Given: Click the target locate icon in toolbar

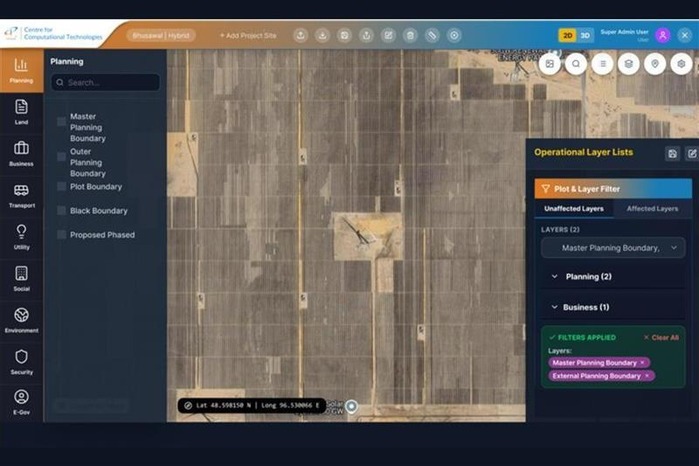Looking at the screenshot, I should coord(454,35).
